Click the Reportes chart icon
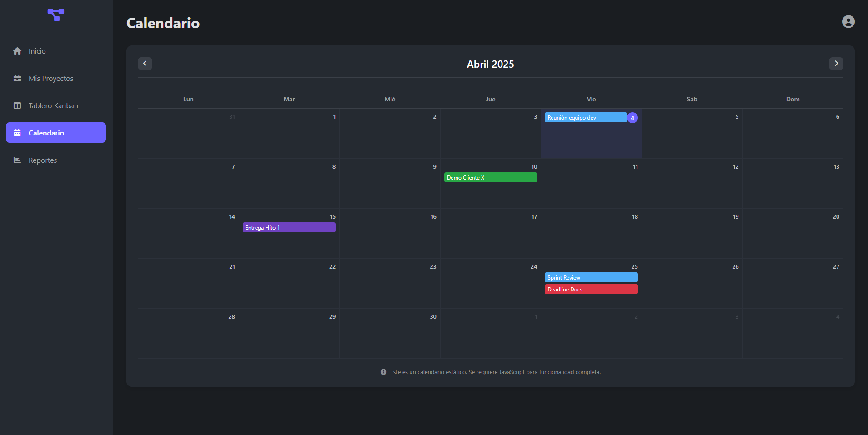Screen dimensions: 868x435 (x=17, y=160)
